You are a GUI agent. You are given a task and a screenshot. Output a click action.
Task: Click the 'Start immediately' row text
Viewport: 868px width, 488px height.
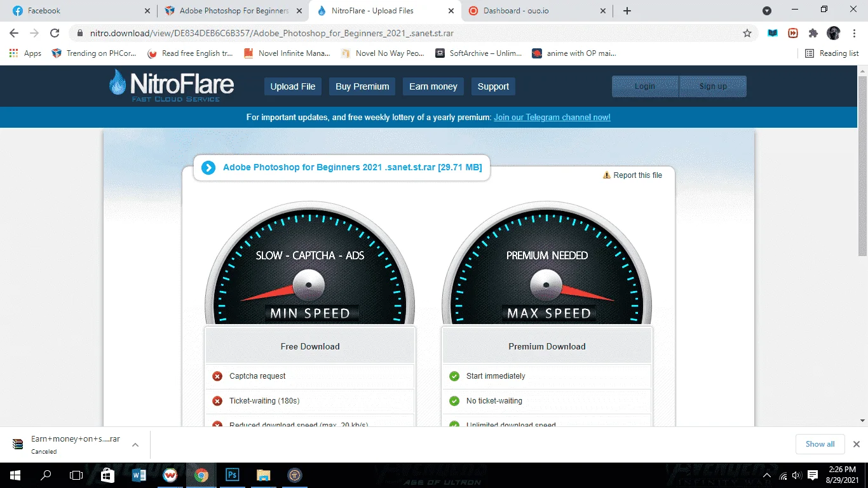pyautogui.click(x=496, y=376)
